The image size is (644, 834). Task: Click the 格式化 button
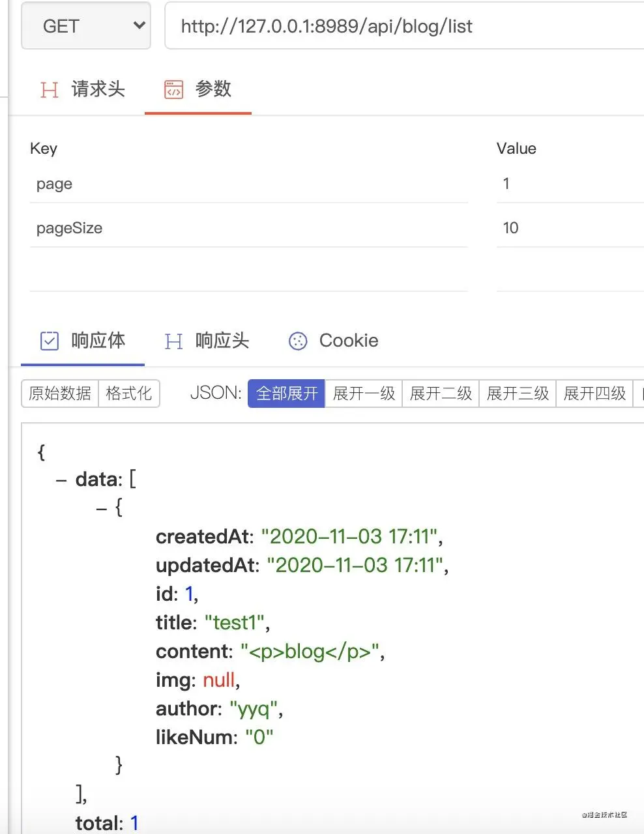[128, 394]
